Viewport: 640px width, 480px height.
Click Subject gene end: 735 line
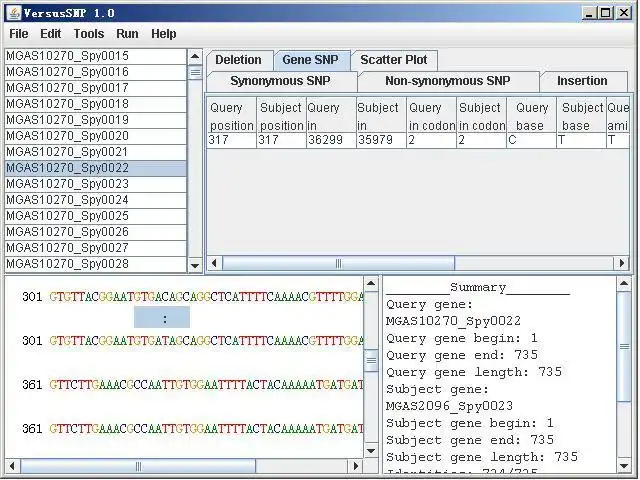point(470,440)
